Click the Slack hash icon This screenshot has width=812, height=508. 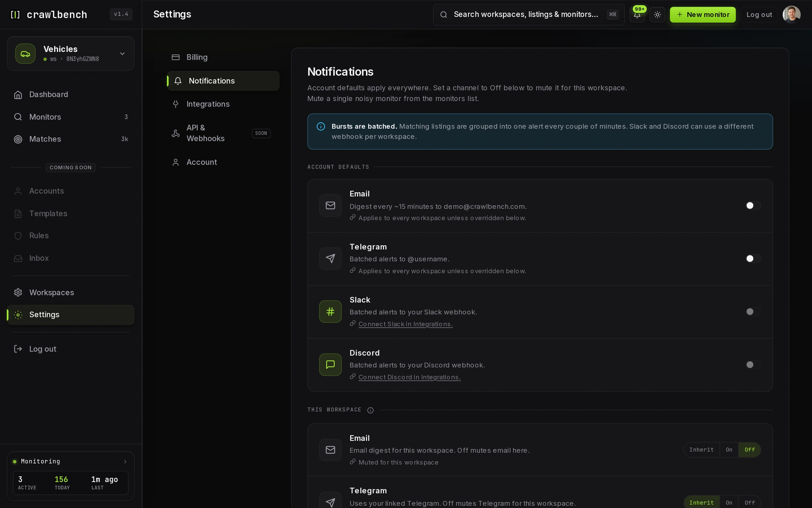pyautogui.click(x=330, y=312)
